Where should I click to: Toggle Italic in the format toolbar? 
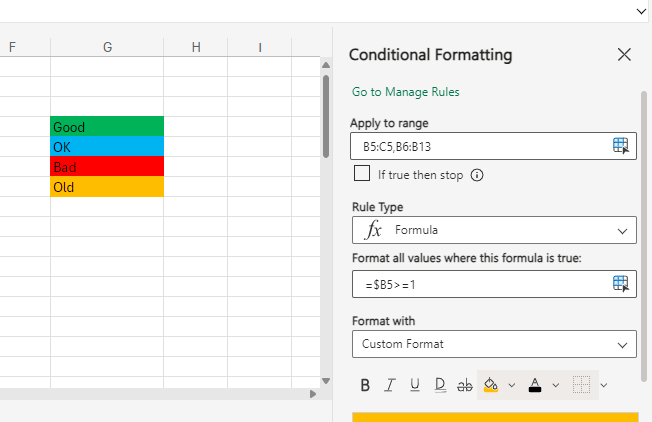point(390,385)
